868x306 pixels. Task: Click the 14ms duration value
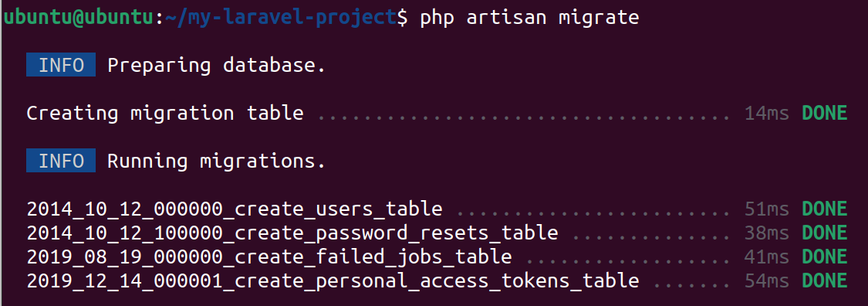767,114
